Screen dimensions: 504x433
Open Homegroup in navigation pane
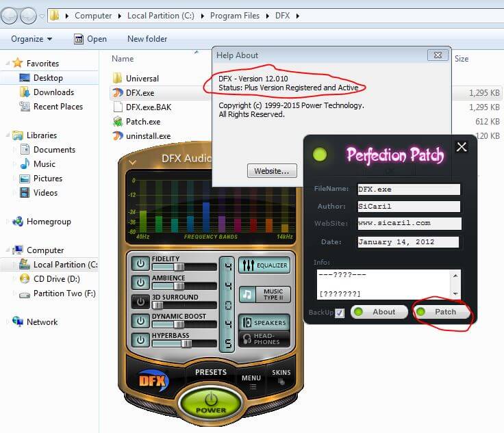click(x=49, y=222)
